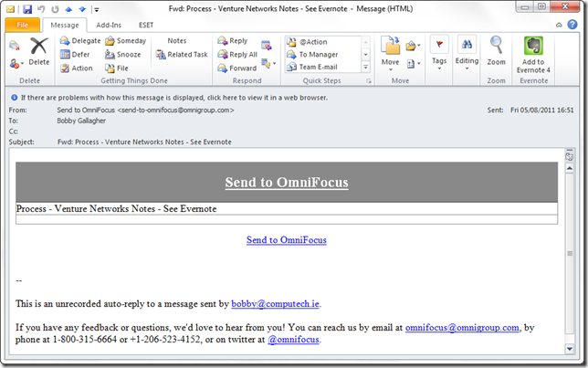The height and width of the screenshot is (368, 588).
Task: Switch to the Add-Ins tab
Action: [109, 26]
